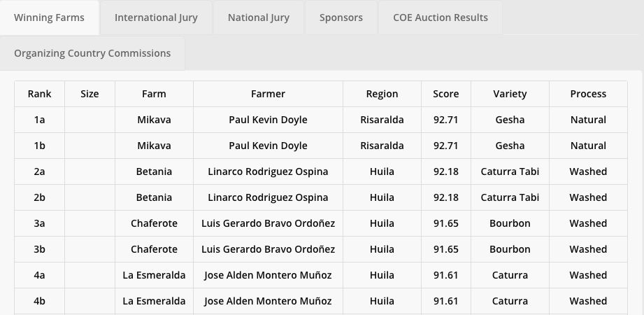The image size is (644, 315).
Task: Switch to the National Jury tab
Action: coord(258,17)
